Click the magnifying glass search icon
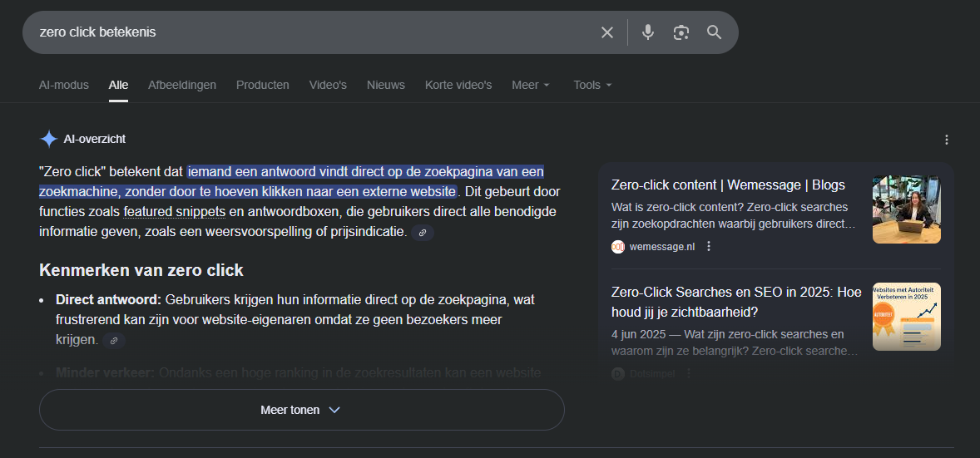Image resolution: width=980 pixels, height=458 pixels. (x=714, y=32)
